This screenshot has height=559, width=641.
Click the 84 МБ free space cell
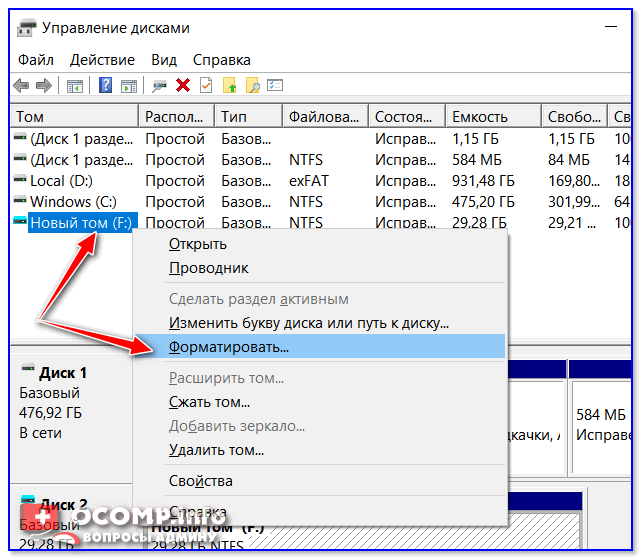pos(569,160)
